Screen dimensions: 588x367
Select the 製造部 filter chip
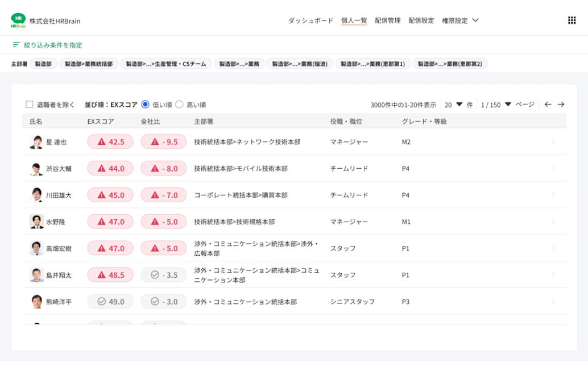(x=42, y=63)
